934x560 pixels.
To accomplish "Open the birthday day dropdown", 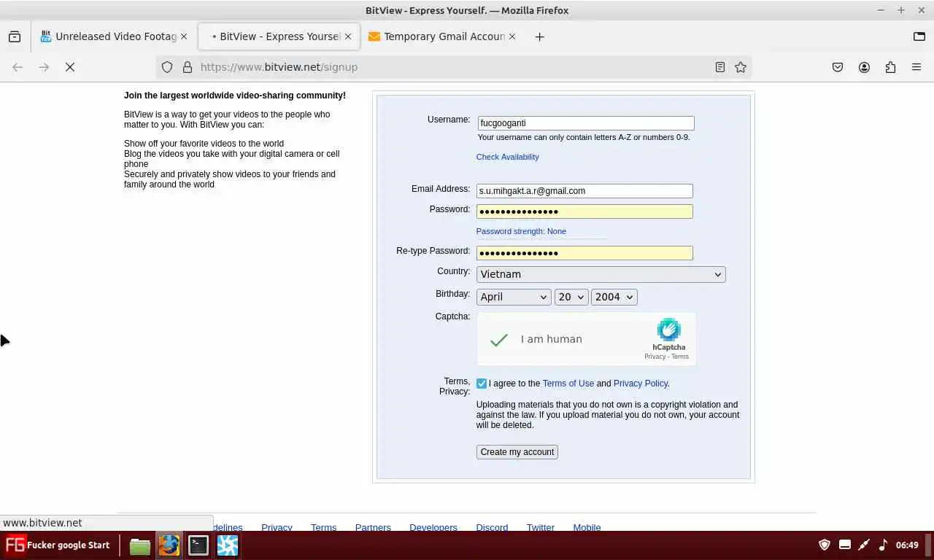I will (x=571, y=297).
